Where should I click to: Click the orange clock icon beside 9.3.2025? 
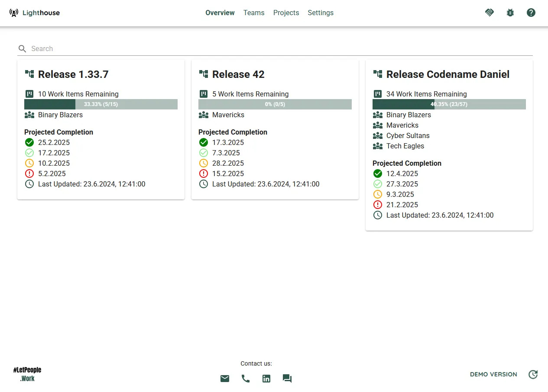[378, 194]
